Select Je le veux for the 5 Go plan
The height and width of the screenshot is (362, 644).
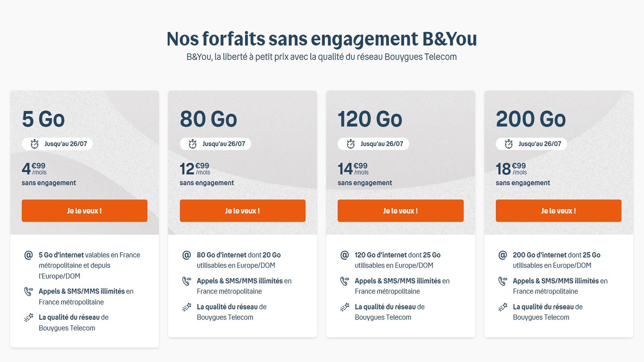click(x=85, y=210)
